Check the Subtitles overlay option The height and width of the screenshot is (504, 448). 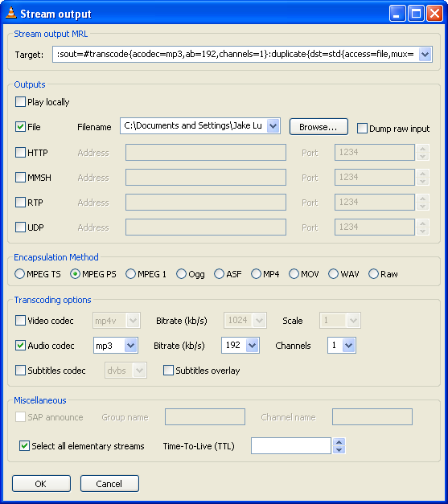click(x=168, y=371)
